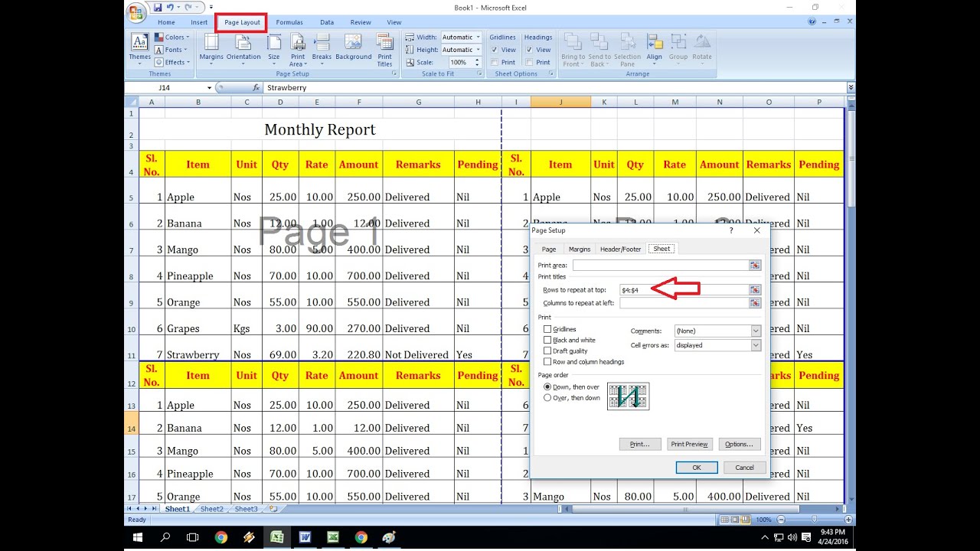Collapse dialog for Columns to repeat range

click(755, 303)
